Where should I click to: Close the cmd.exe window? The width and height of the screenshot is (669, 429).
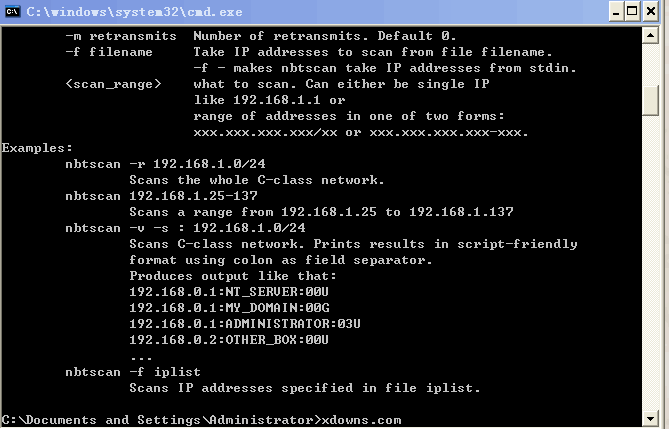[x=651, y=12]
